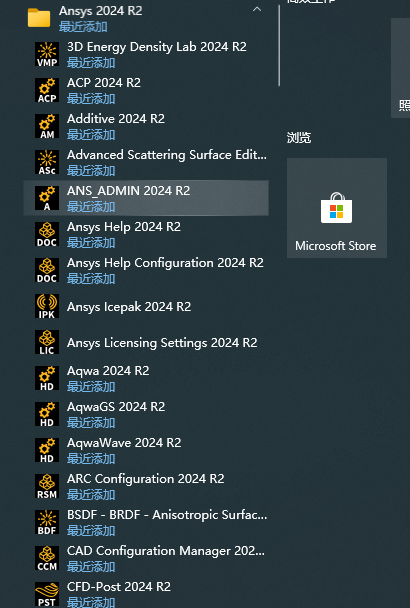Viewport: 410px width, 608px height.
Task: Click the Additive AM icon
Action: tap(47, 126)
